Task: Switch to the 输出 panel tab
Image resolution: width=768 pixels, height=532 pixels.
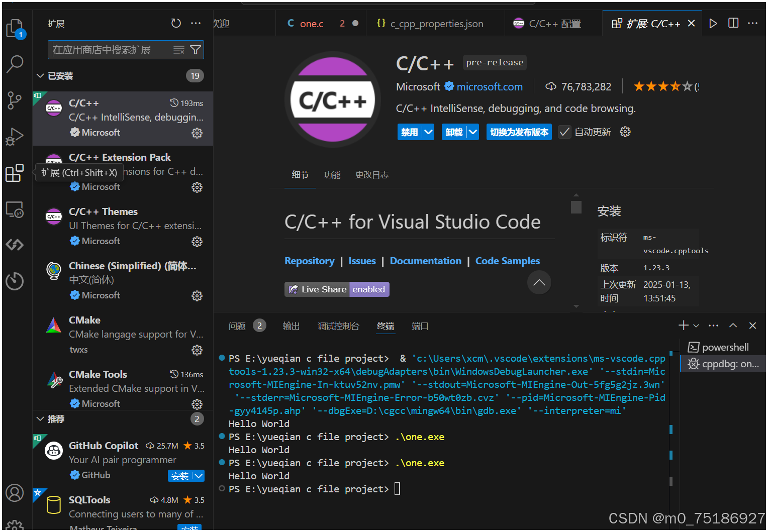Action: click(x=291, y=326)
